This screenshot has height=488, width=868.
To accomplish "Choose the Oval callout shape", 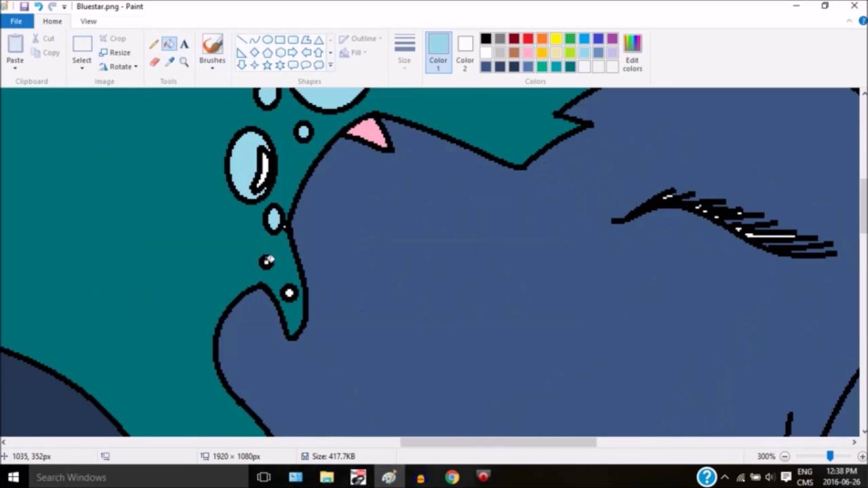I will tap(306, 65).
